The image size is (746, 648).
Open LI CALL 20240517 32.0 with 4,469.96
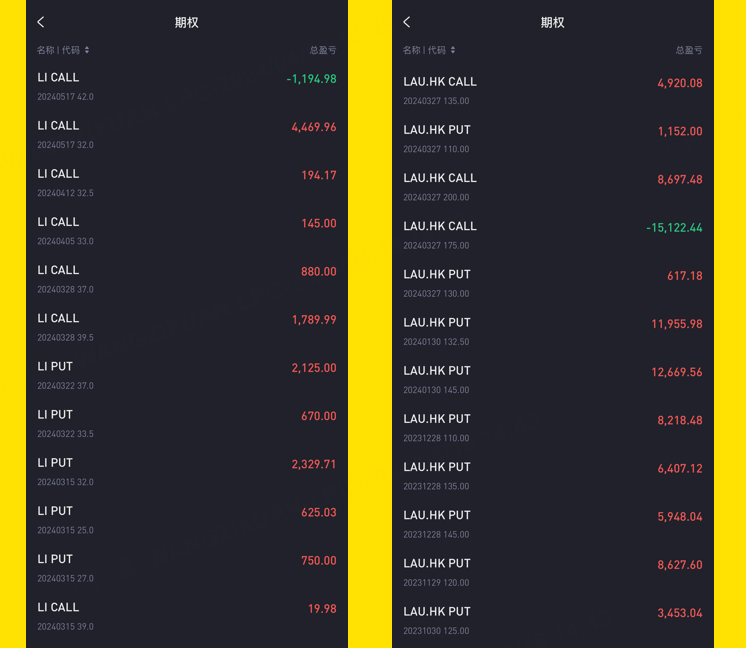[x=187, y=135]
